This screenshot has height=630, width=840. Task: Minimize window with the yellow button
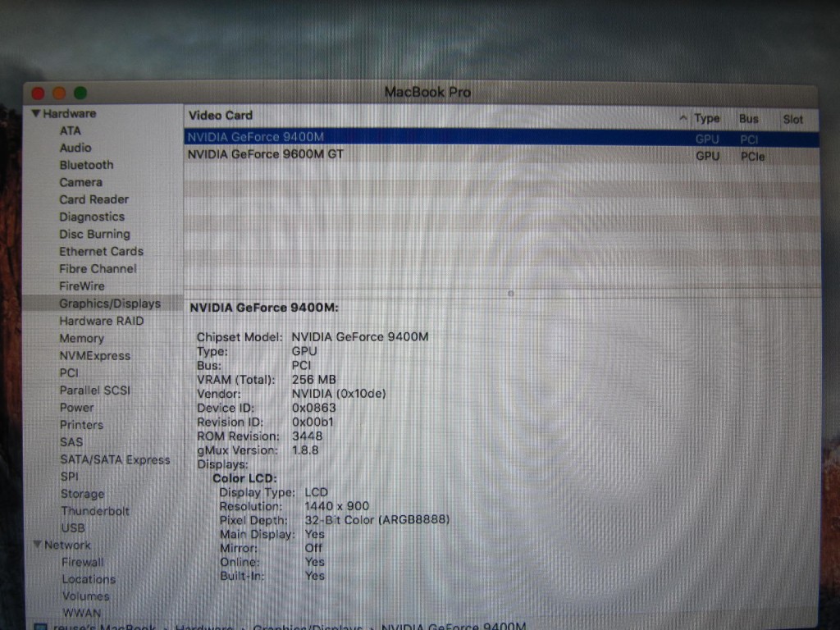(59, 94)
